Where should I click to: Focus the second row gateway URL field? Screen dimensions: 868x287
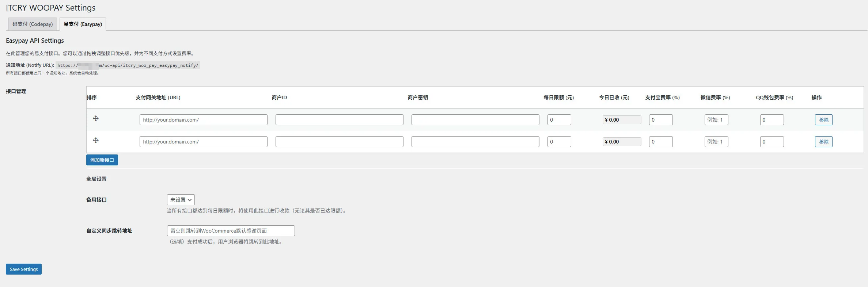point(204,142)
